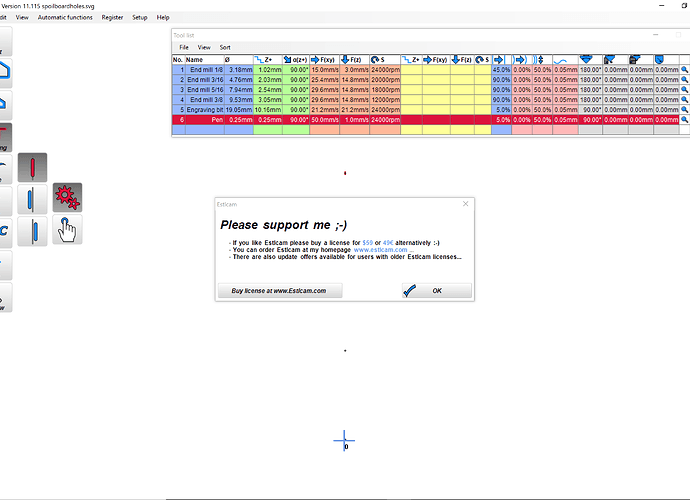
Task: Click the first F(z) plunge rate column header
Action: pyautogui.click(x=354, y=59)
